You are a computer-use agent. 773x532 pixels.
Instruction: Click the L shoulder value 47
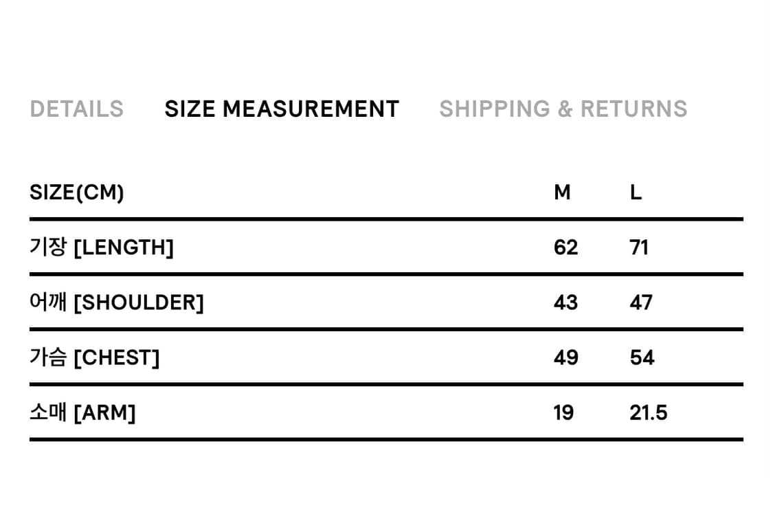pyautogui.click(x=641, y=302)
